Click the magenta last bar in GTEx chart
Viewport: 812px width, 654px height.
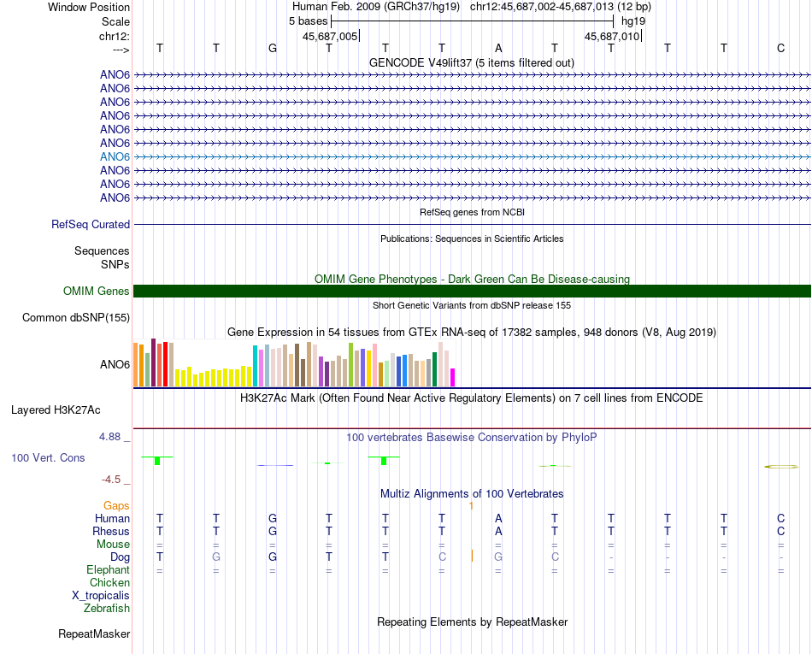tap(453, 378)
